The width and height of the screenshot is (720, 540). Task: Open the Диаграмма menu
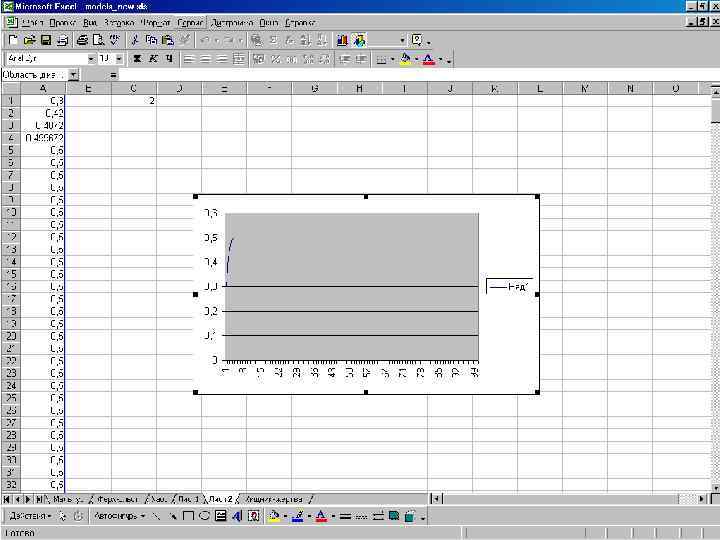pyautogui.click(x=232, y=22)
